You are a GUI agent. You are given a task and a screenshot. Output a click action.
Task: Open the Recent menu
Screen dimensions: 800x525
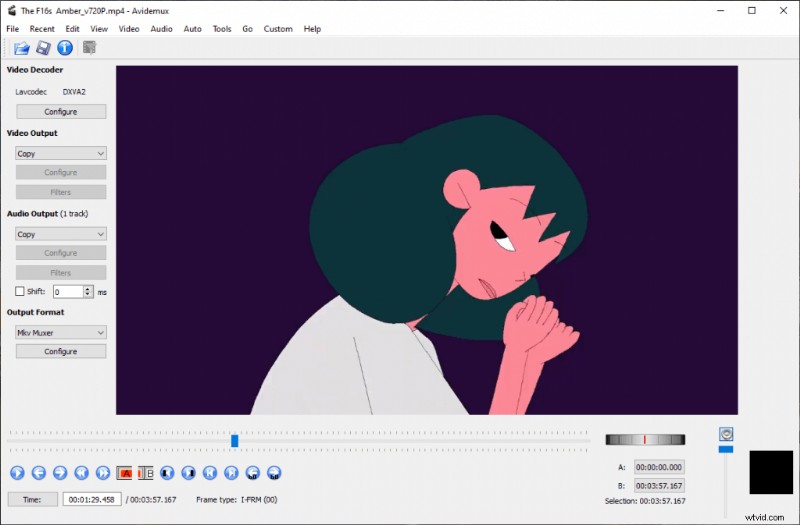pos(42,29)
